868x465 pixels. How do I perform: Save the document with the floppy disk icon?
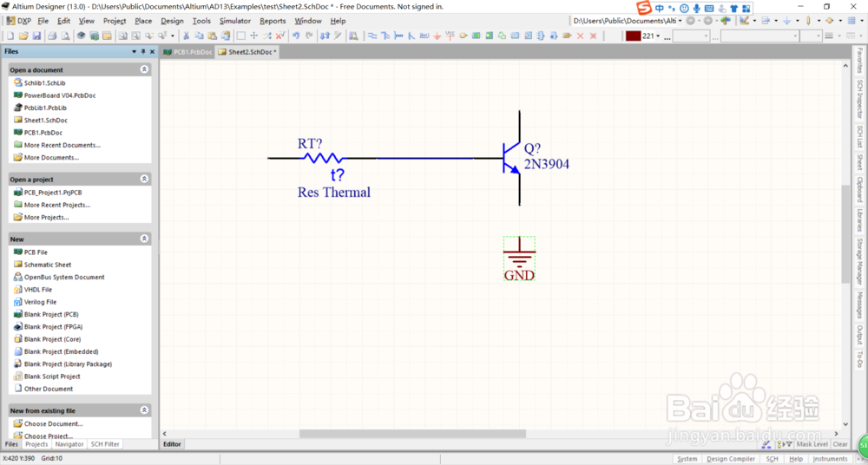[36, 36]
